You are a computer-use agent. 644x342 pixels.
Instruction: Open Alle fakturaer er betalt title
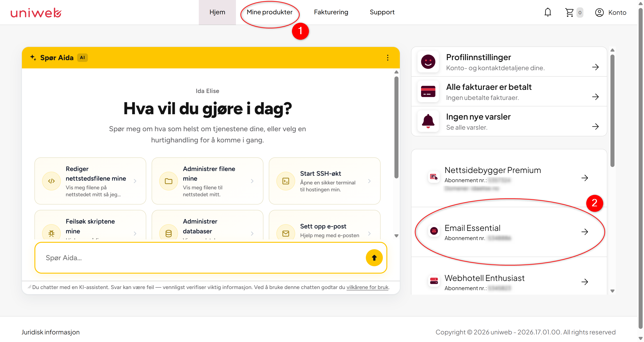tap(489, 87)
